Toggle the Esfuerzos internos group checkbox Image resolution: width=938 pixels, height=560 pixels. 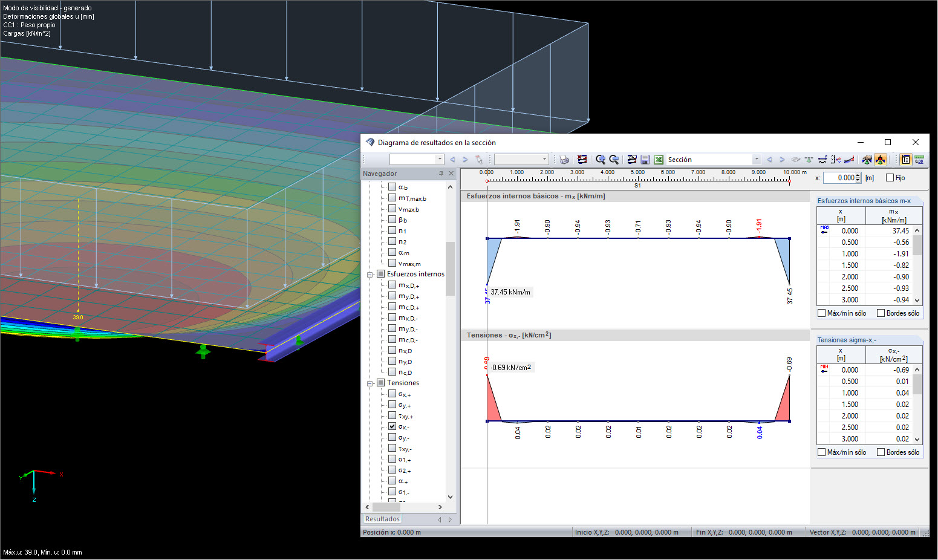381,274
